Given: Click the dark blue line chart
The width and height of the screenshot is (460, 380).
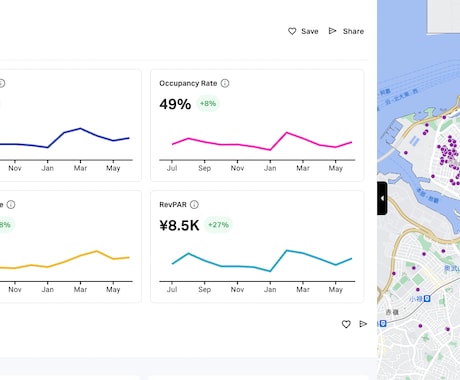Looking at the screenshot, I should click(65, 138).
